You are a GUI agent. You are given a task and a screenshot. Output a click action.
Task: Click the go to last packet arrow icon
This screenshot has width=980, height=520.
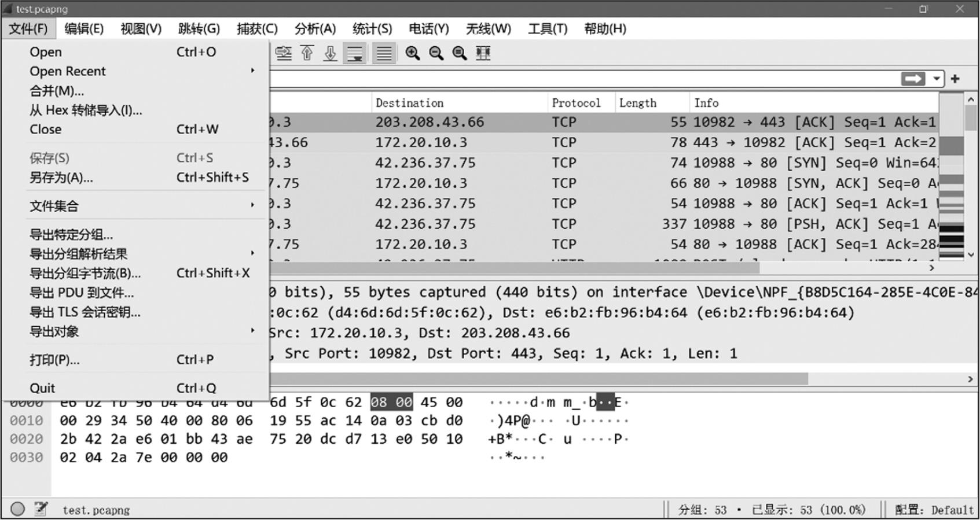pos(330,53)
